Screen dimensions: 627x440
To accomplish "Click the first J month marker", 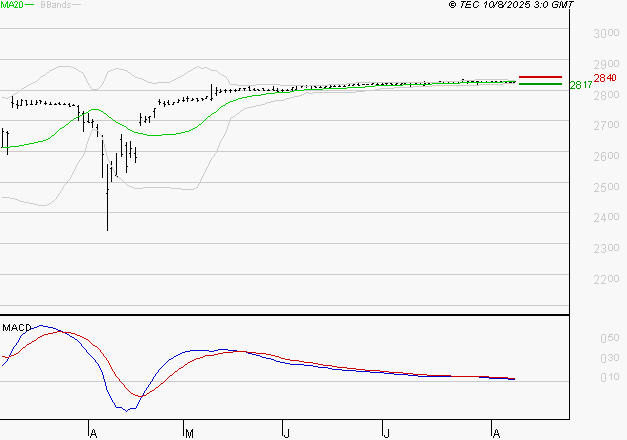I will point(286,433).
